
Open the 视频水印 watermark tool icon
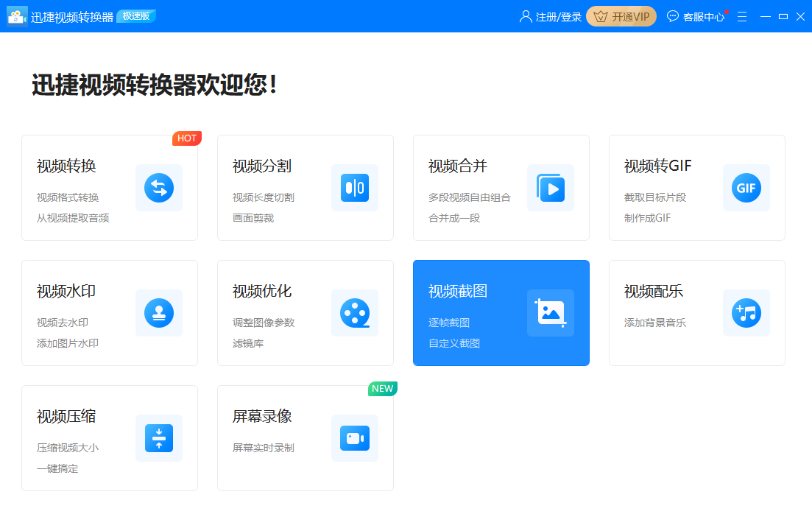(x=158, y=313)
